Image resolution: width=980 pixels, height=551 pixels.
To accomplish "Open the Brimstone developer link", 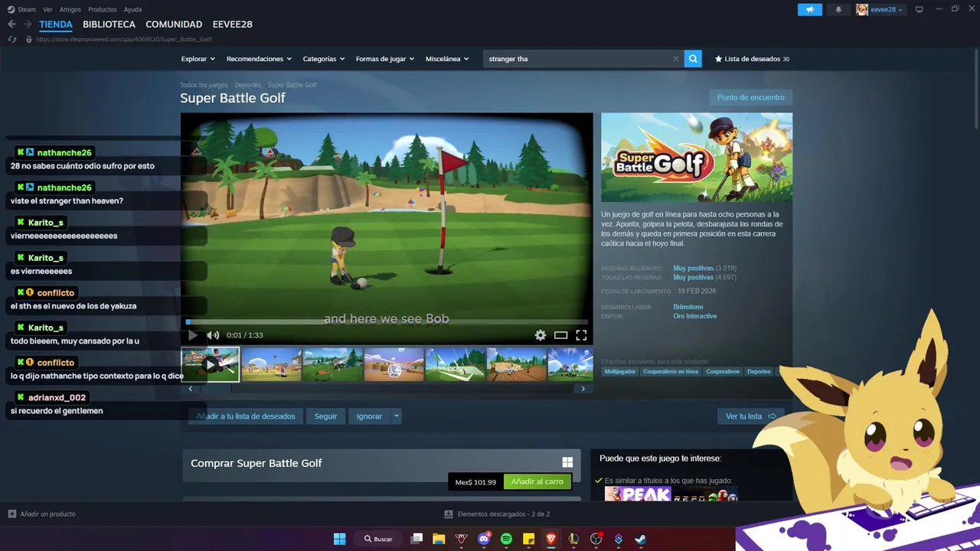I will [688, 307].
